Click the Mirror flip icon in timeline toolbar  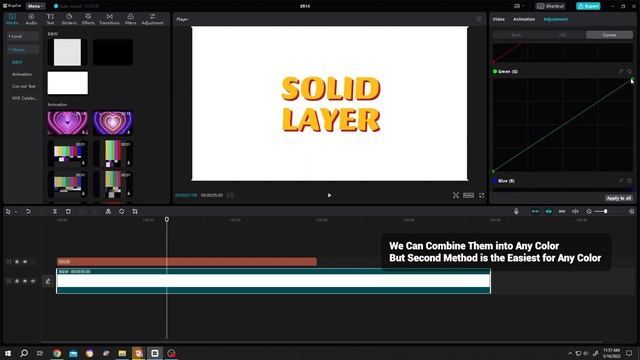coord(108,211)
